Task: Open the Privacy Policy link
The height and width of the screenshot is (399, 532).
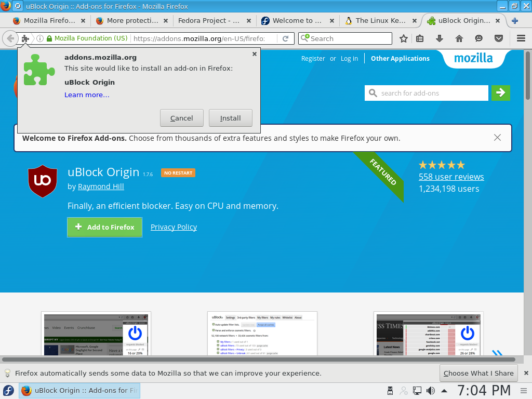Action: click(174, 227)
